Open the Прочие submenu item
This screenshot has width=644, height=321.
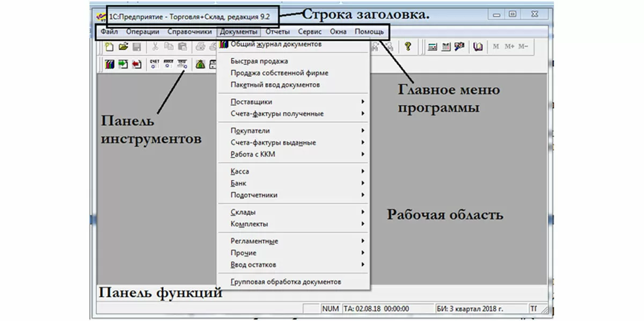point(294,253)
